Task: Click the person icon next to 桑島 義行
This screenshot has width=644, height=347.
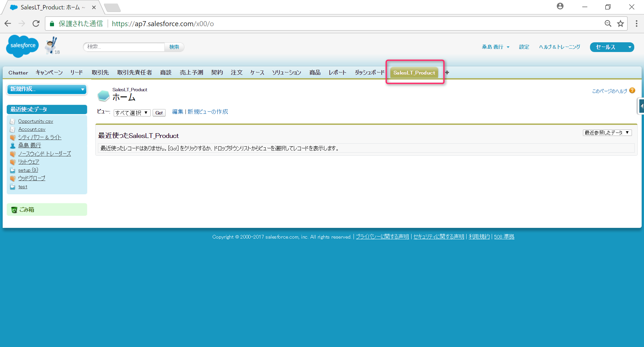Action: pyautogui.click(x=13, y=145)
